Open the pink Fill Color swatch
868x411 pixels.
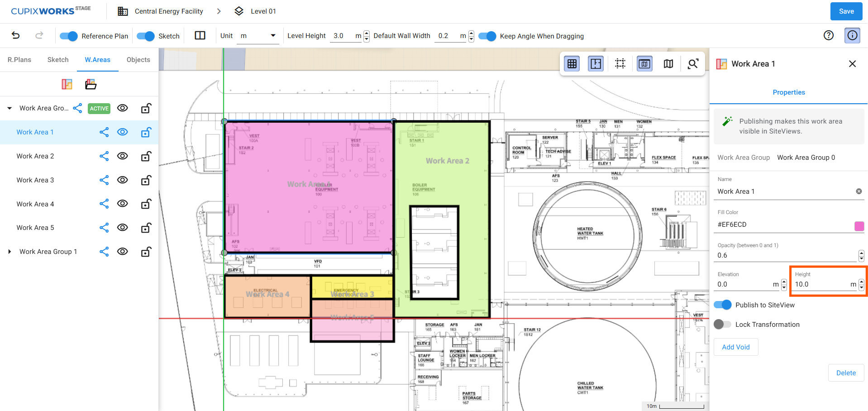click(x=859, y=226)
